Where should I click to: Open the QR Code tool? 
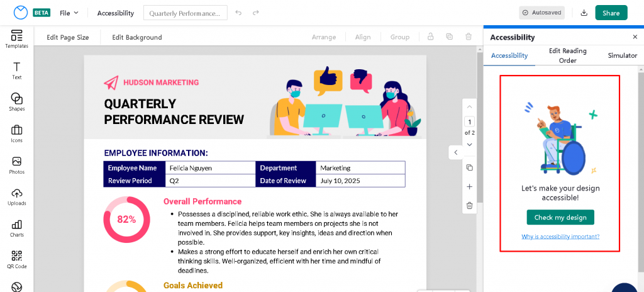[x=17, y=259]
